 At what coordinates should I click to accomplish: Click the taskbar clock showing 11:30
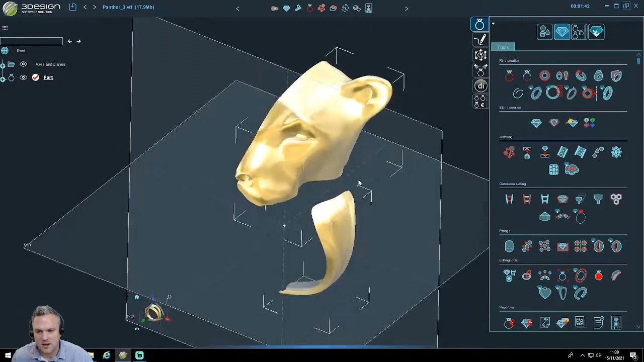coord(614,355)
